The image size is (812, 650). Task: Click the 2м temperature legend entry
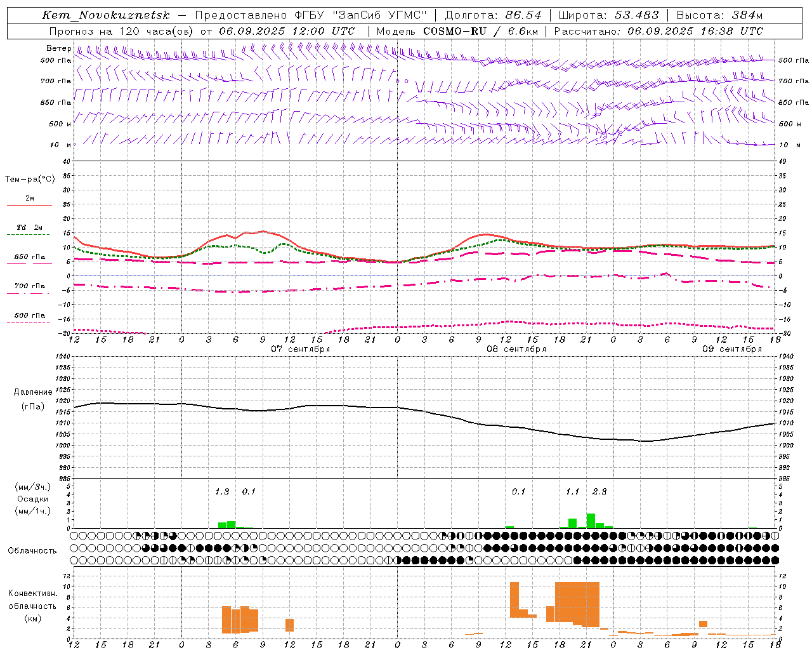[x=30, y=198]
